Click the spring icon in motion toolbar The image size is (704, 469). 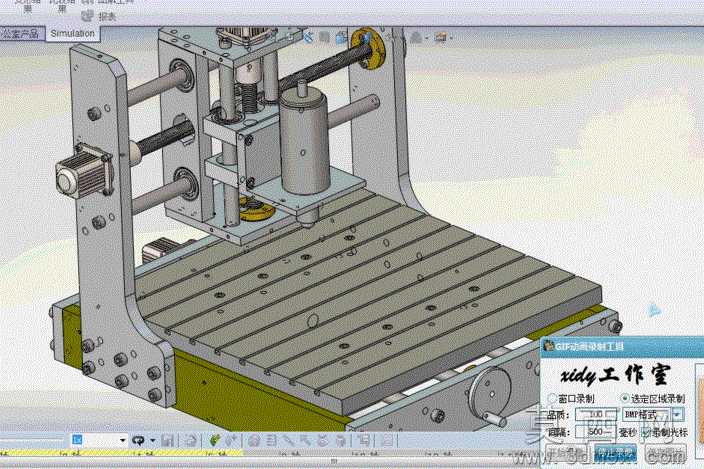[x=271, y=440]
